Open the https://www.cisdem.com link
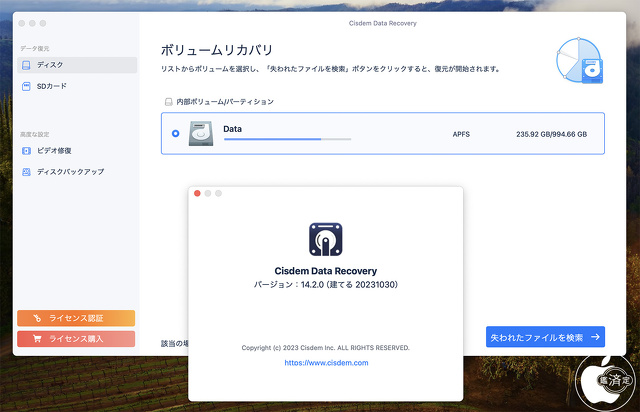640x412 pixels. click(326, 363)
